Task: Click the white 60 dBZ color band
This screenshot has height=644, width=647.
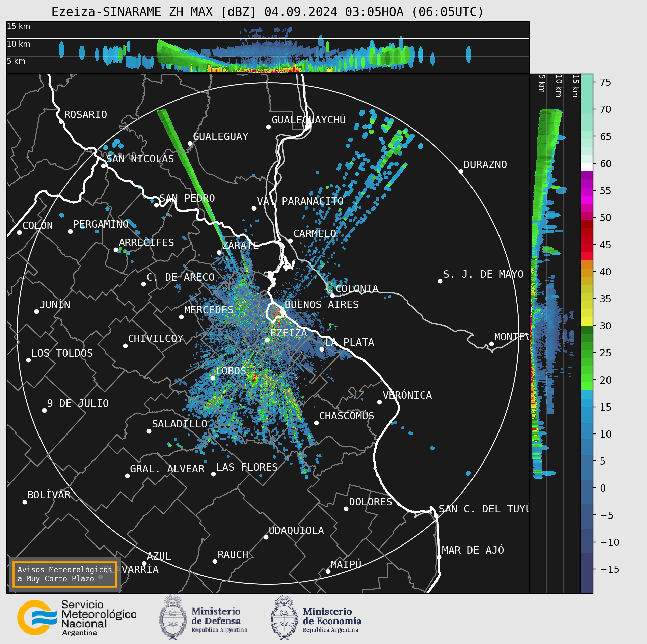Action: point(587,167)
